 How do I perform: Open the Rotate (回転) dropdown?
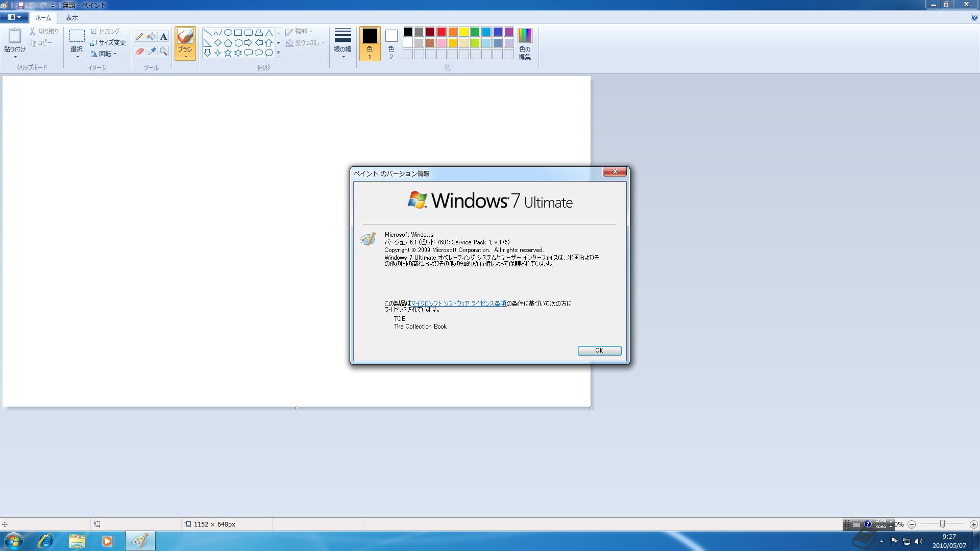(104, 54)
